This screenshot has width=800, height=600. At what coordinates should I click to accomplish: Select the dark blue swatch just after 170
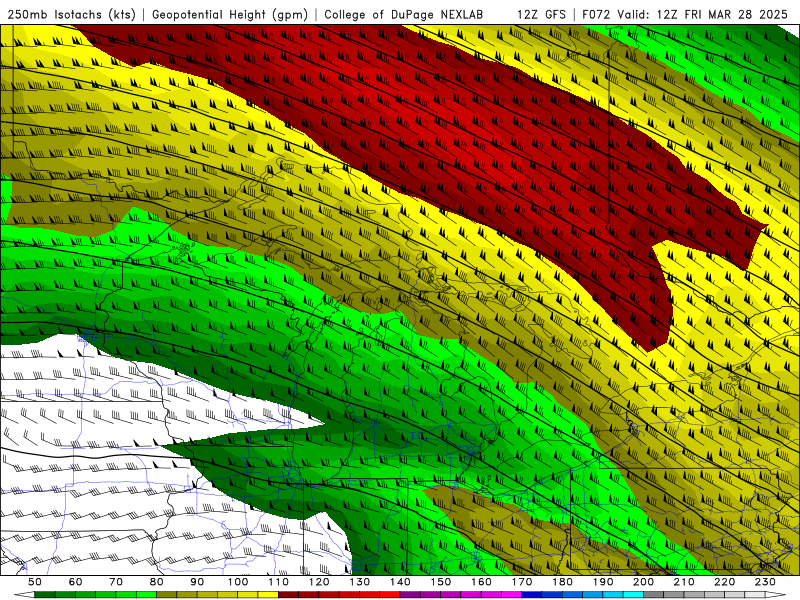click(x=532, y=595)
